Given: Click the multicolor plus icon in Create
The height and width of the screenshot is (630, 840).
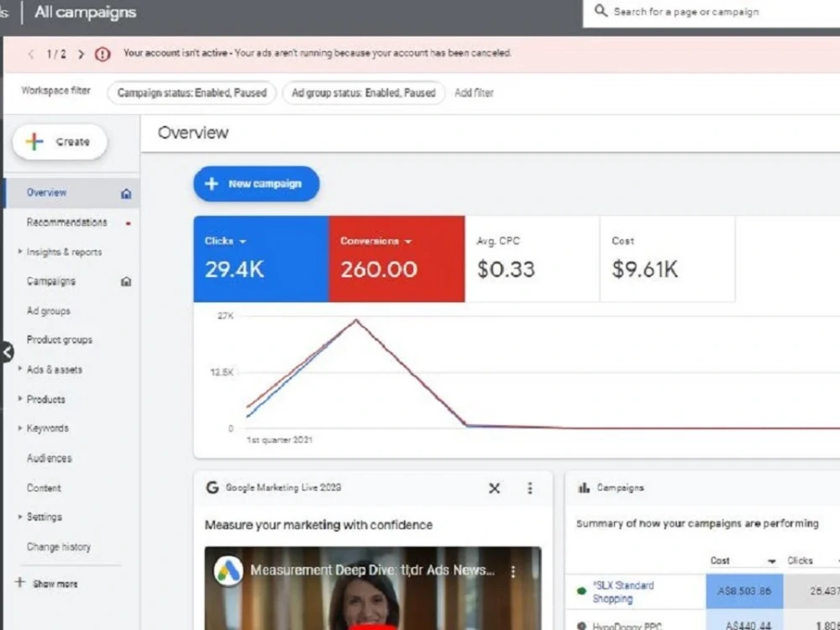Looking at the screenshot, I should click(34, 142).
